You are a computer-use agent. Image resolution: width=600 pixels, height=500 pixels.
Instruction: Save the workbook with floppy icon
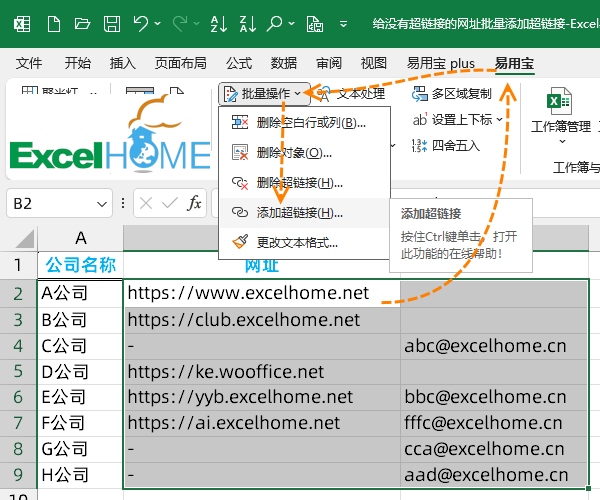click(112, 24)
